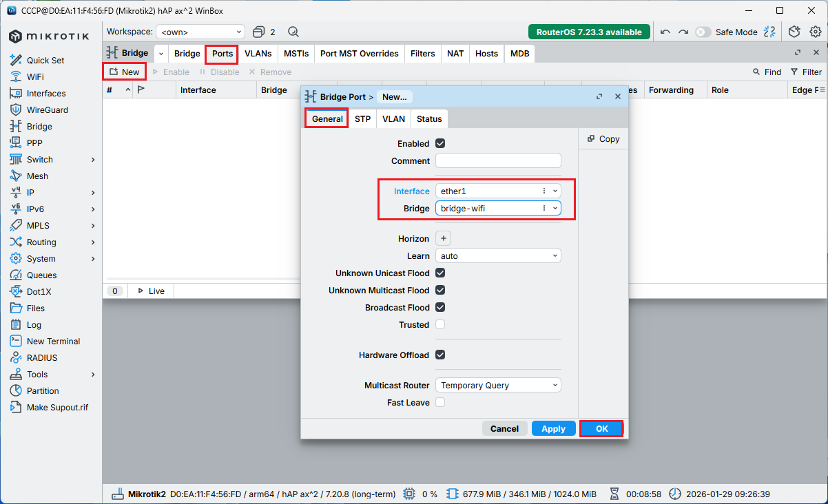Switch to the Status tab
Screen dimensions: 828x504
pos(429,119)
